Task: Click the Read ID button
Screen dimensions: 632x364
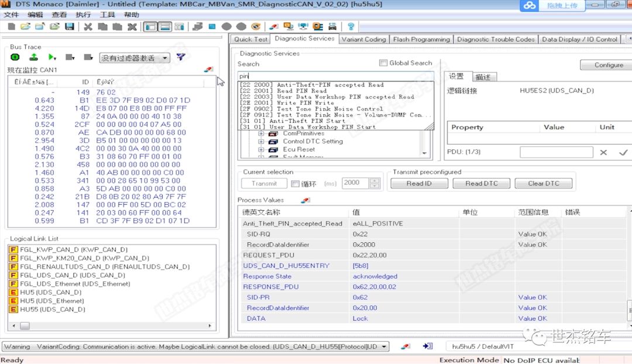Action: pos(419,183)
